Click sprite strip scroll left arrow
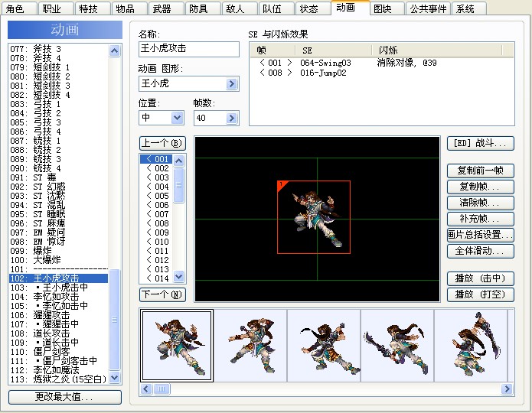532x413 pixels. click(x=146, y=389)
